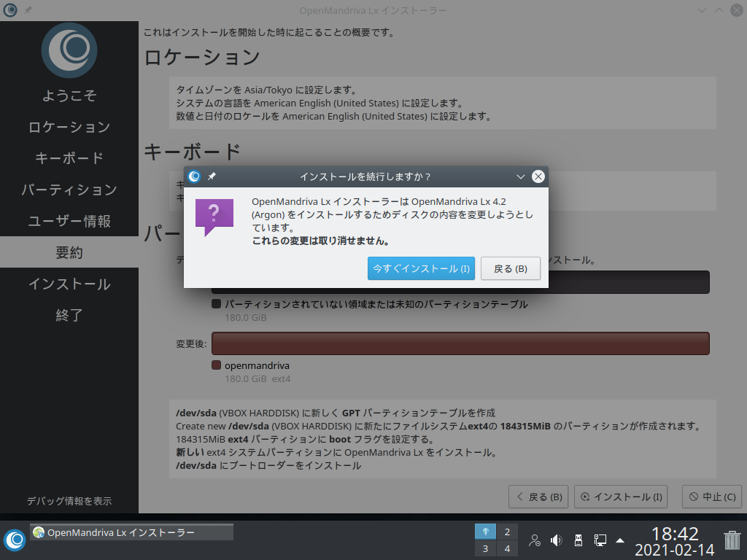Click デバッグ情報を表示 in the sidebar
Screen dimensions: 747x560
point(69,501)
